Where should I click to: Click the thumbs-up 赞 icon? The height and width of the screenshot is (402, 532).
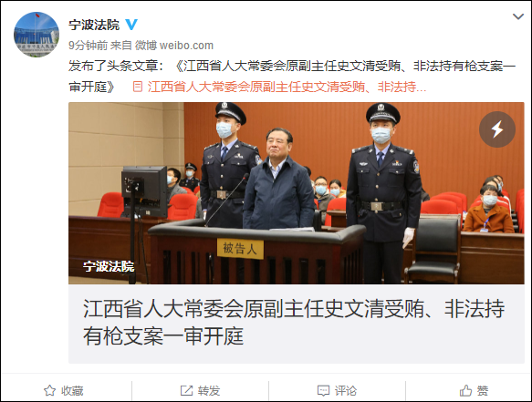point(465,390)
